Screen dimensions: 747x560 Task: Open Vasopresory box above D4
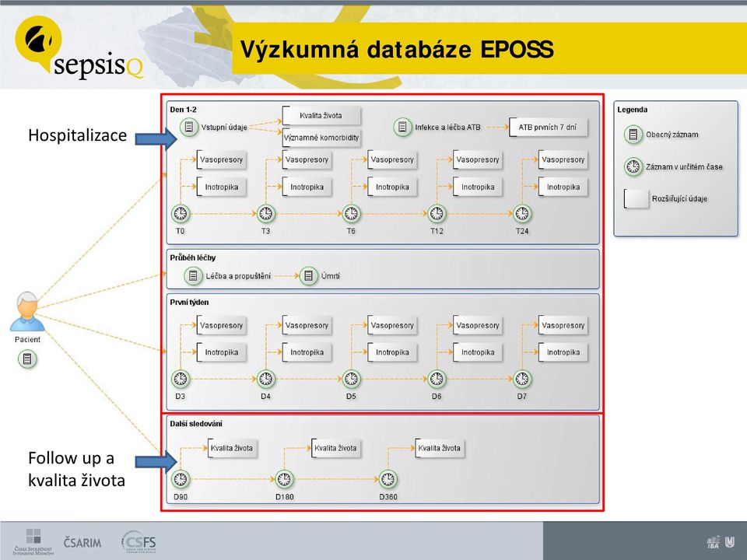point(307,325)
